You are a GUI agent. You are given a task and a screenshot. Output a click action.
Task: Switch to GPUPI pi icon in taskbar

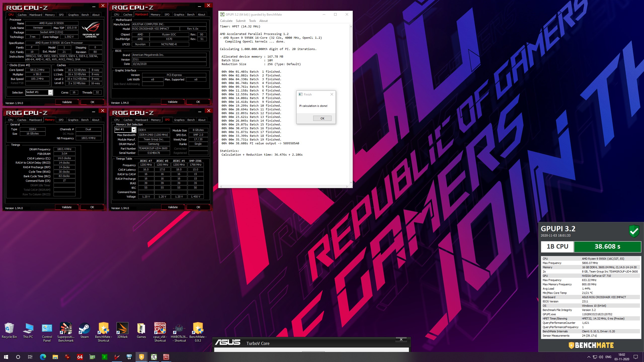[154, 357]
